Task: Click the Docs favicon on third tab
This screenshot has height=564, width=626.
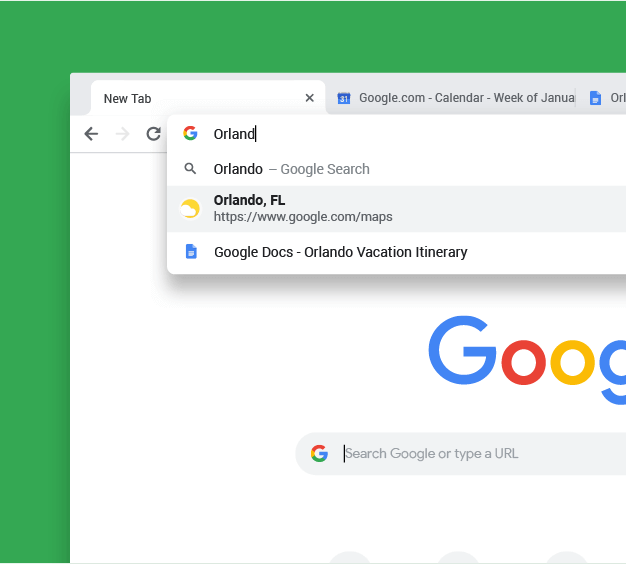Action: click(595, 98)
